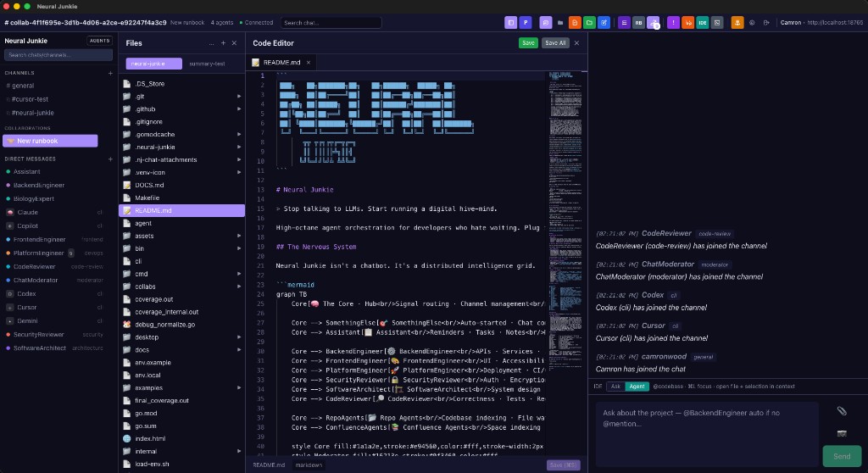Viewport: 868px width, 473px height.
Task: Add a direct message with plus icon
Action: pos(110,159)
